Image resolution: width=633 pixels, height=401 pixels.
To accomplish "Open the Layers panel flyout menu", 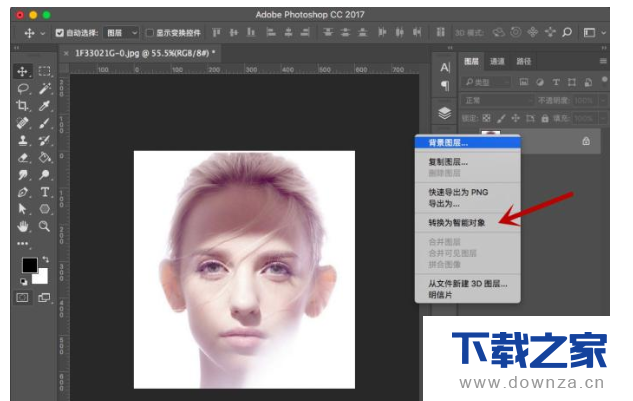I will 603,61.
